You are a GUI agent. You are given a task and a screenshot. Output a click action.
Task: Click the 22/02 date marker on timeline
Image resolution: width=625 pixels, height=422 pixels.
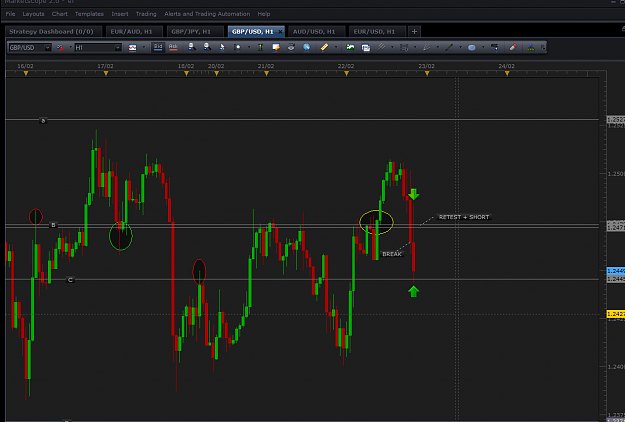point(346,74)
